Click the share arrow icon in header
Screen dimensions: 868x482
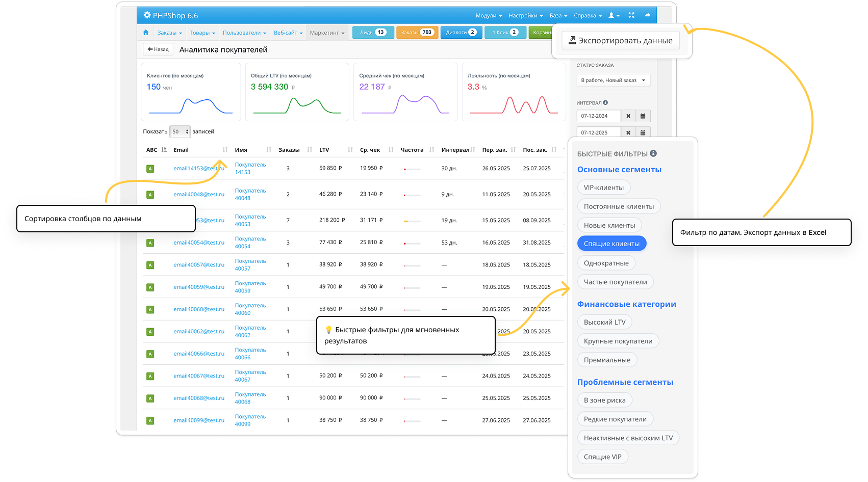pyautogui.click(x=647, y=15)
